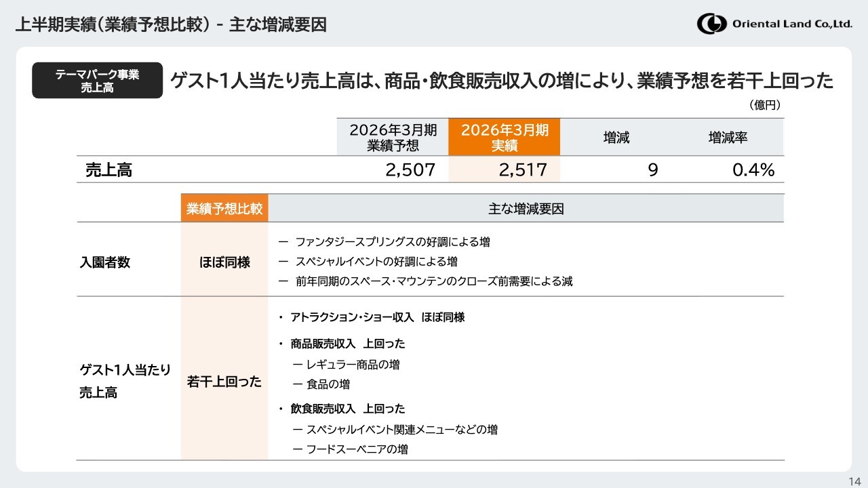Click the 増減率 column header
This screenshot has height=488, width=868.
tap(728, 138)
